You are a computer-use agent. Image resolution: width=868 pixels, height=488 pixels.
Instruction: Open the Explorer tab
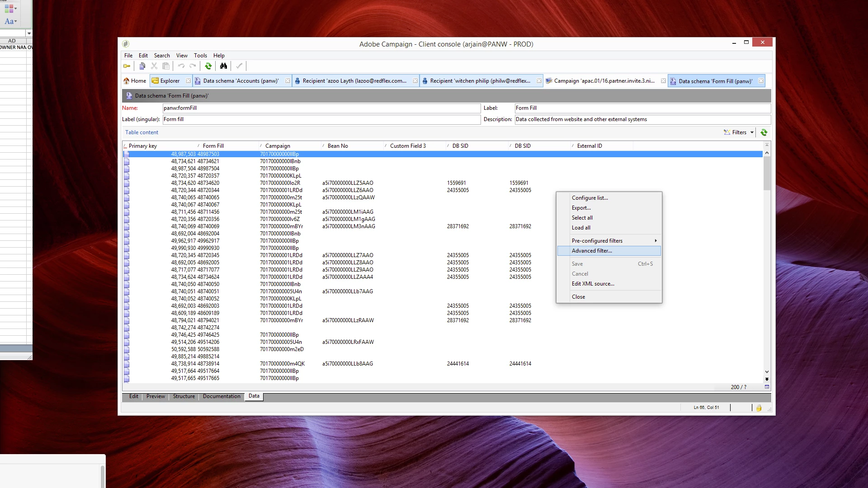170,81
